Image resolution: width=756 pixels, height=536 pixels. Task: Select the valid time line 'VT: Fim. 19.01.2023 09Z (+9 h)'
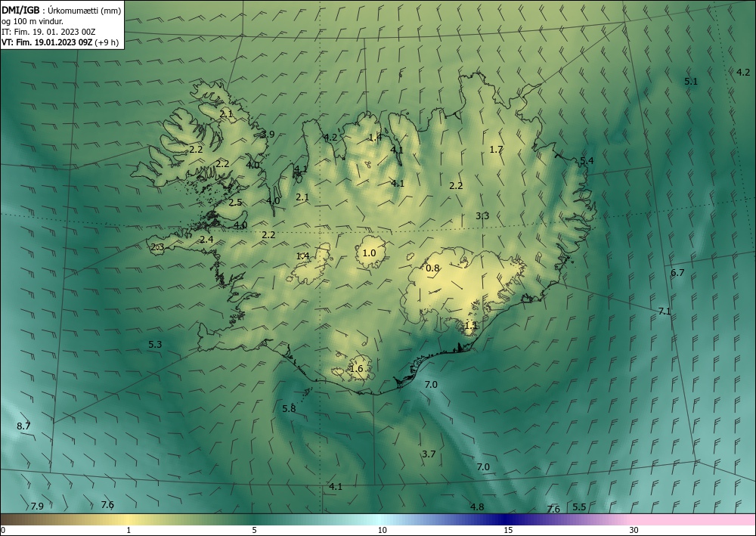coord(60,42)
